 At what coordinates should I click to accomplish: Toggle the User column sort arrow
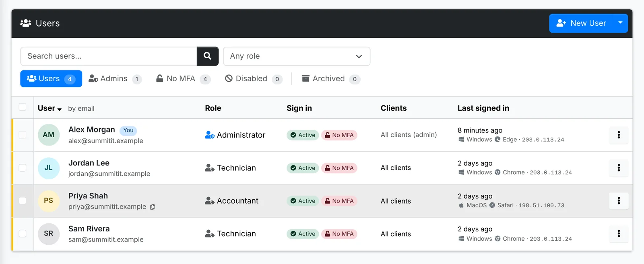pos(60,109)
